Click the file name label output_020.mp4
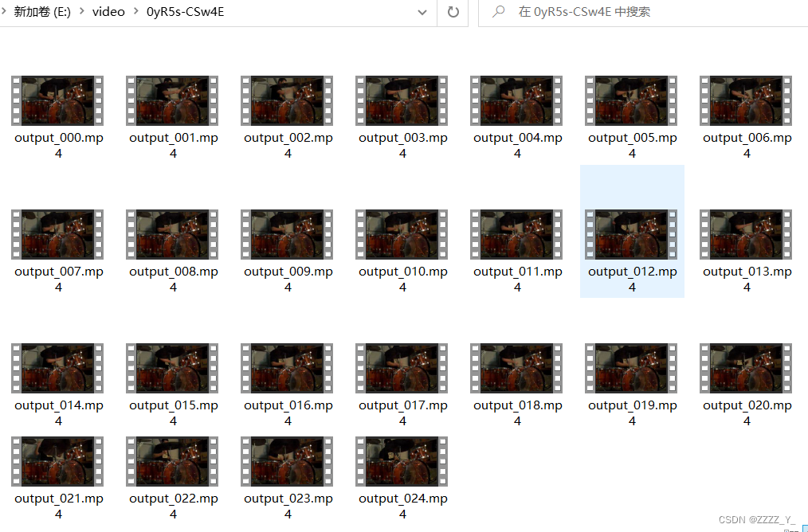 pyautogui.click(x=747, y=413)
